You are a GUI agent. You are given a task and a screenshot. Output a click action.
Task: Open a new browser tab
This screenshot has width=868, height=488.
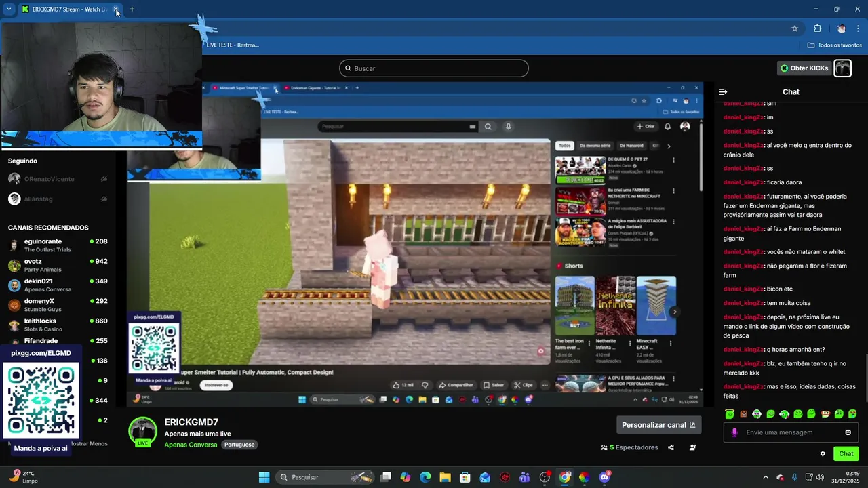click(x=132, y=9)
